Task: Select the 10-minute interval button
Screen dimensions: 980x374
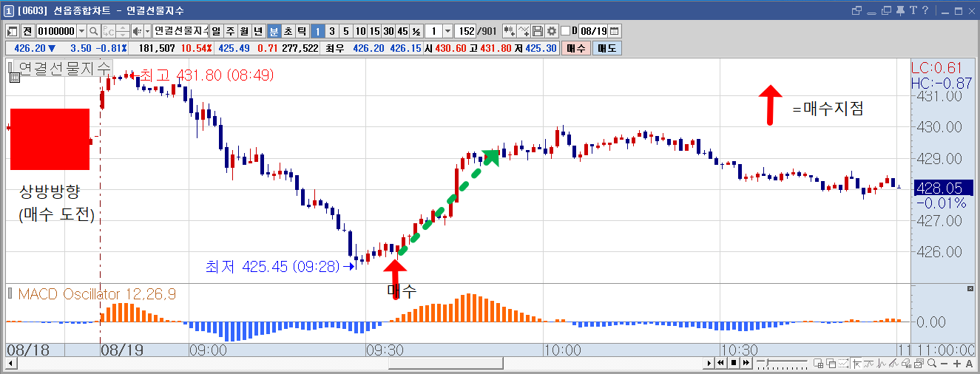Action: pyautogui.click(x=360, y=31)
